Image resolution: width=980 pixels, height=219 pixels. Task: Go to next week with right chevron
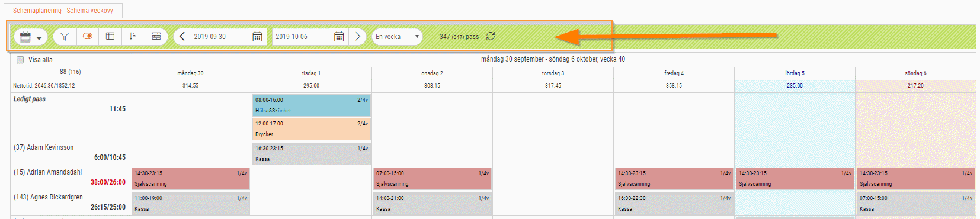(357, 37)
